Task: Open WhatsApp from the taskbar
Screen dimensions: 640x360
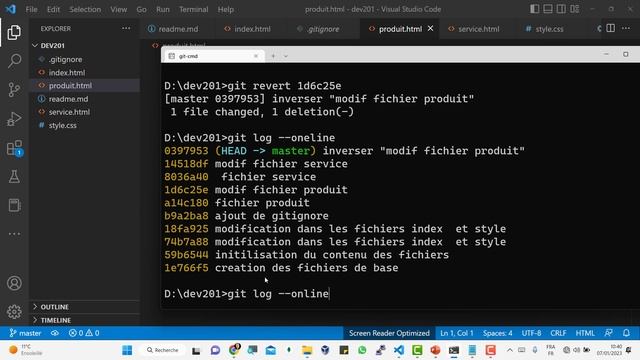Action: click(362, 350)
